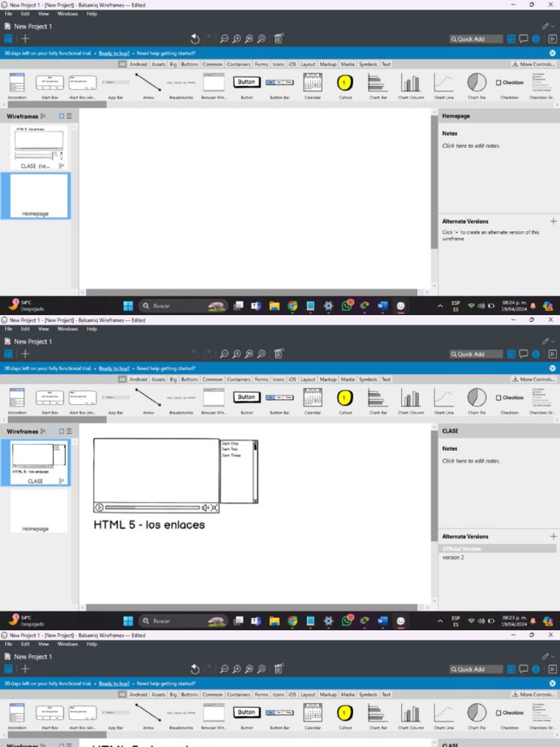Viewport: 560px width, 747px height.
Task: Window listing version 2: click Alternate Versions plus
Action: coord(553,536)
